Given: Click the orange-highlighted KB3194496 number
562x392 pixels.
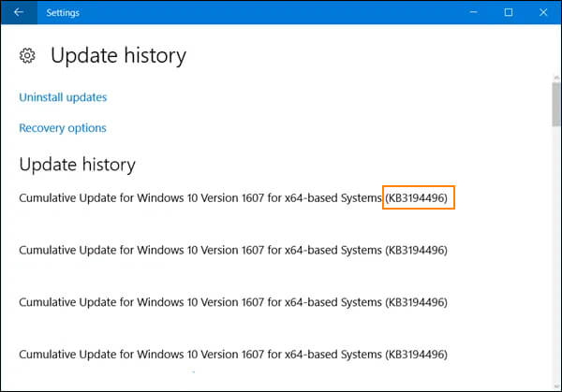Looking at the screenshot, I should tap(419, 198).
